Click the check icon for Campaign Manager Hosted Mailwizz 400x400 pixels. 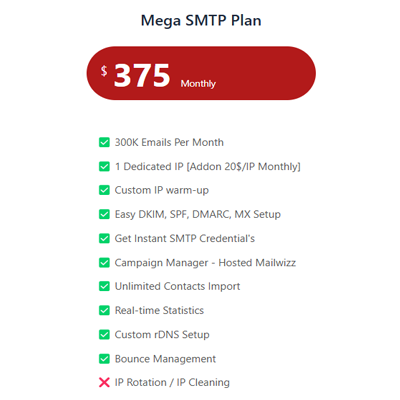[x=104, y=263]
